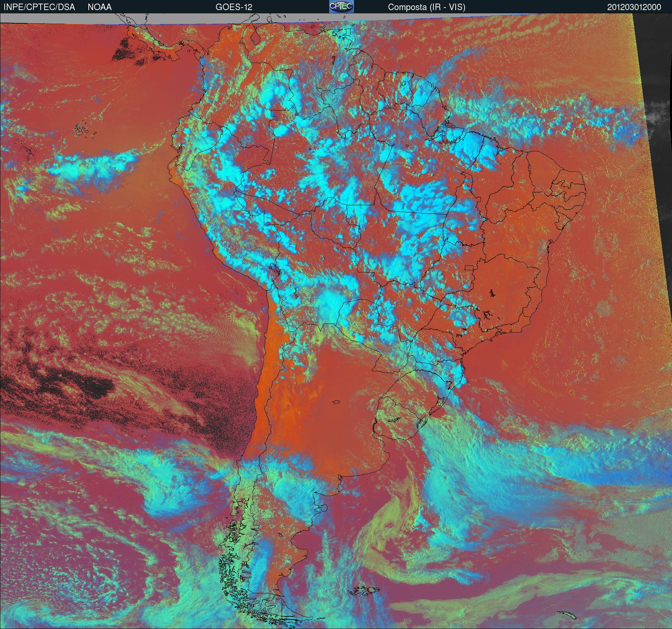Click the CPTEC logo in header

coord(341,6)
